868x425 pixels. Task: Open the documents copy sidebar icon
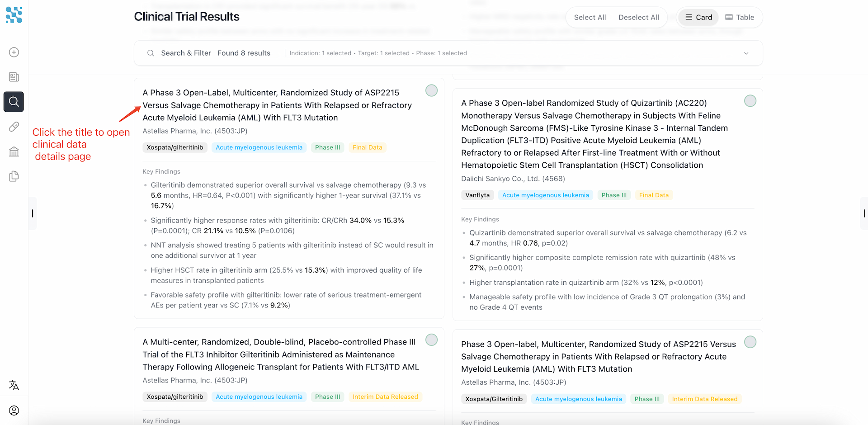click(14, 176)
